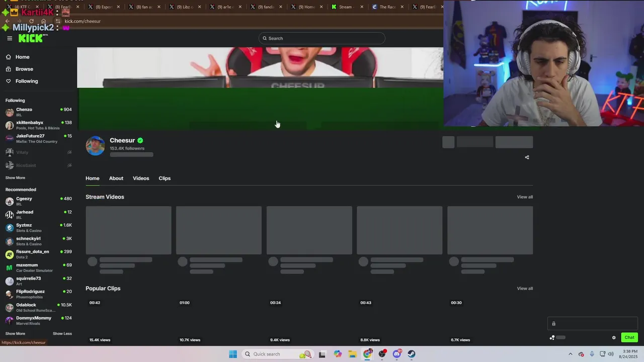Open Task View on the taskbar
This screenshot has width=644, height=362.
point(322,354)
